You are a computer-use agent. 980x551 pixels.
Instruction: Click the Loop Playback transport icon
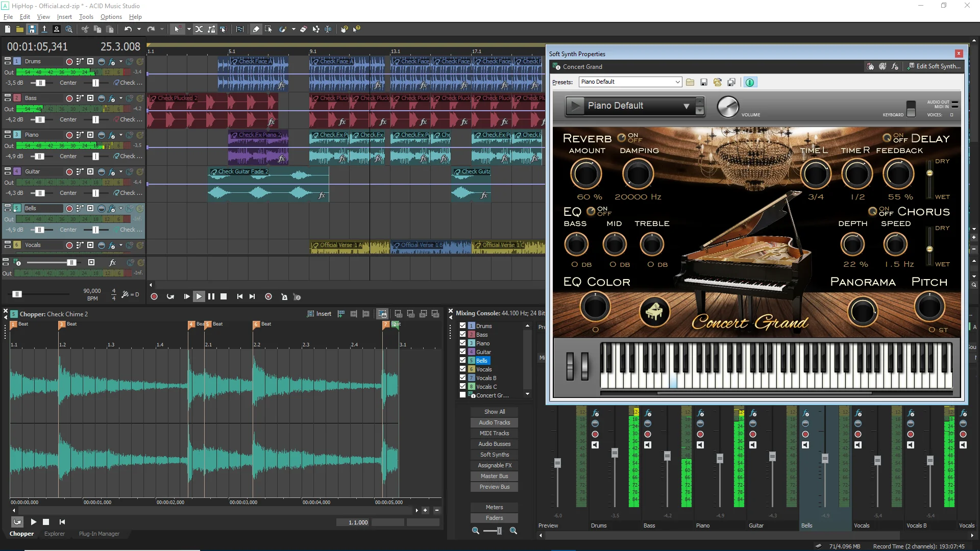[x=170, y=297]
